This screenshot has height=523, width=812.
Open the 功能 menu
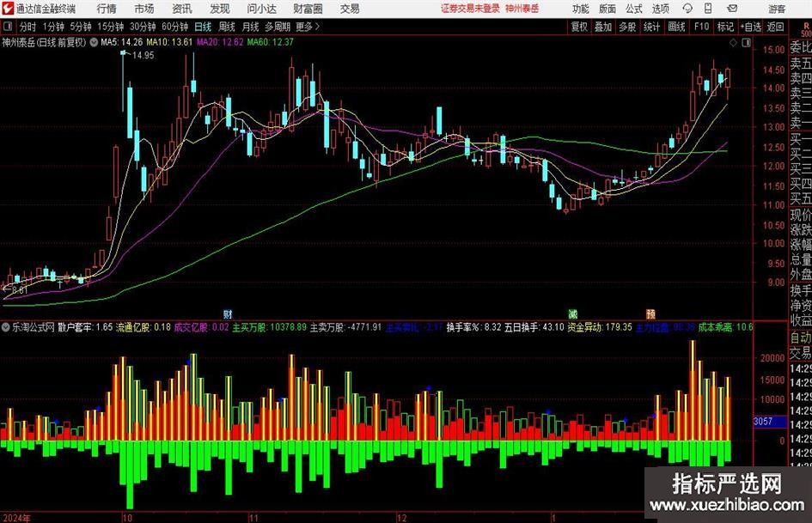point(581,9)
